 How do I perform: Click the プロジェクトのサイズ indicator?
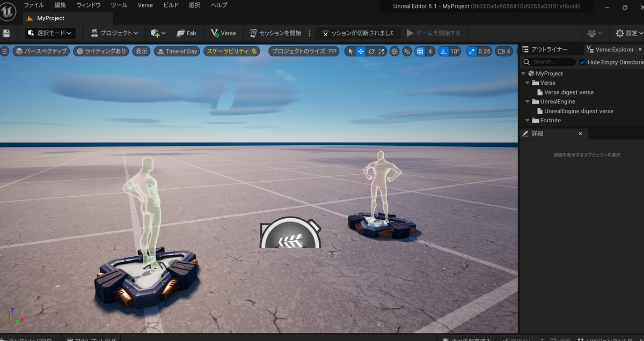pos(304,51)
